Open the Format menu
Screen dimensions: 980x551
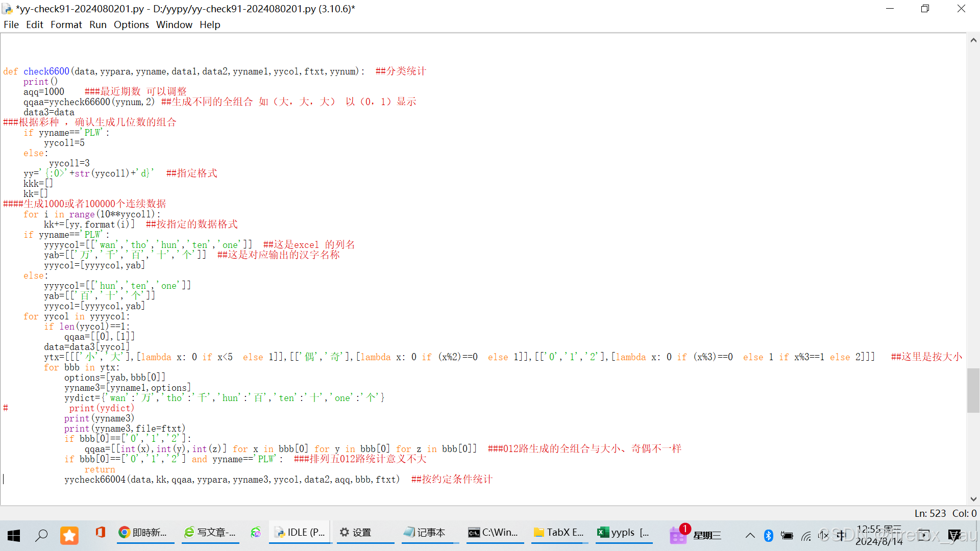(x=66, y=24)
